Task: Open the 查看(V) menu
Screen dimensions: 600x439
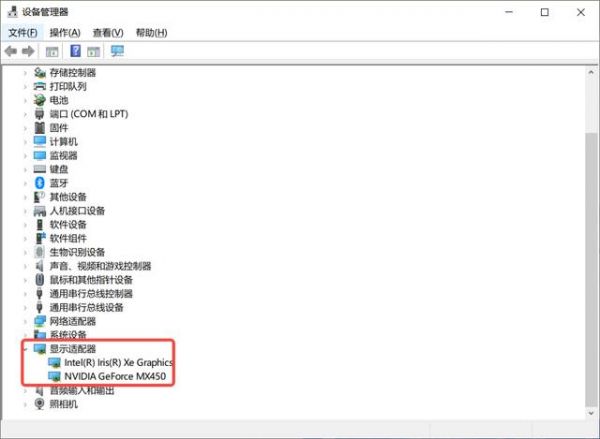Action: click(x=108, y=33)
